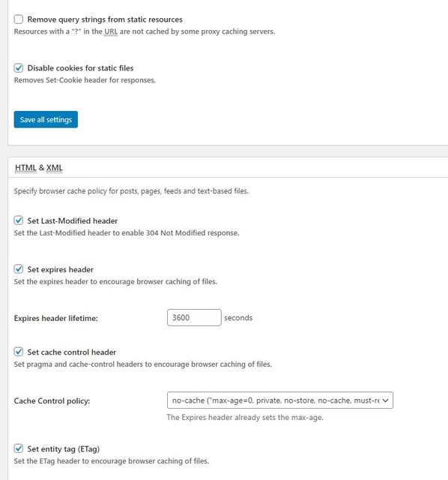Click 'Set pragma and cache-control headers' description
The image size is (448, 480).
point(143,364)
